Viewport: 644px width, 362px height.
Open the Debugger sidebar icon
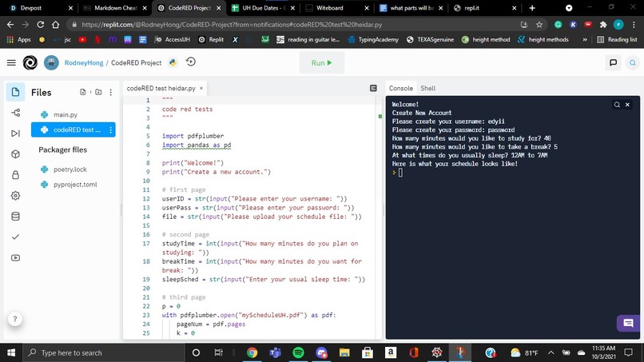(16, 133)
